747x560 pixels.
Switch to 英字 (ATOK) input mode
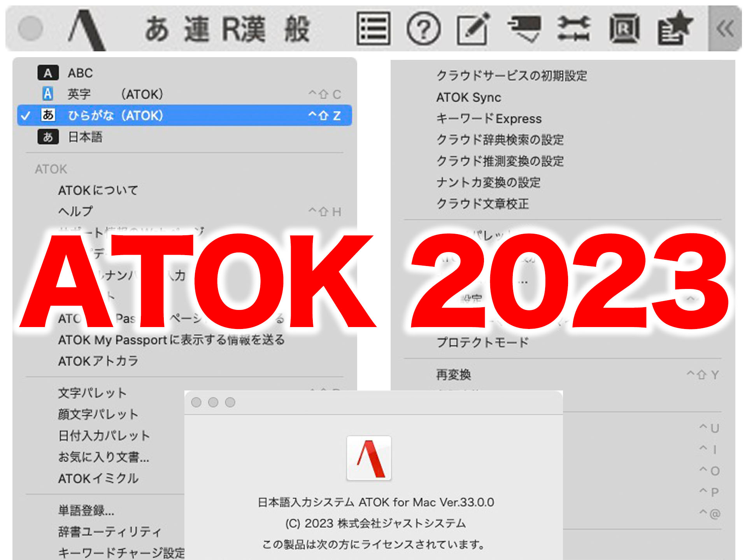(115, 94)
